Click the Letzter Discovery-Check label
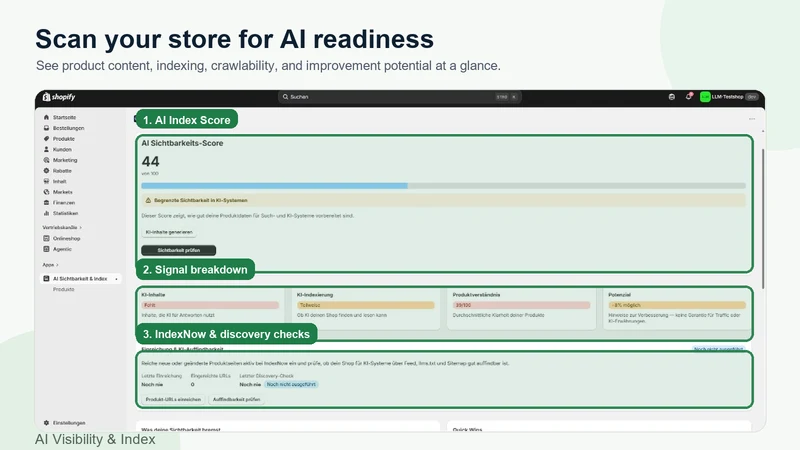This screenshot has height=450, width=800. point(266,376)
